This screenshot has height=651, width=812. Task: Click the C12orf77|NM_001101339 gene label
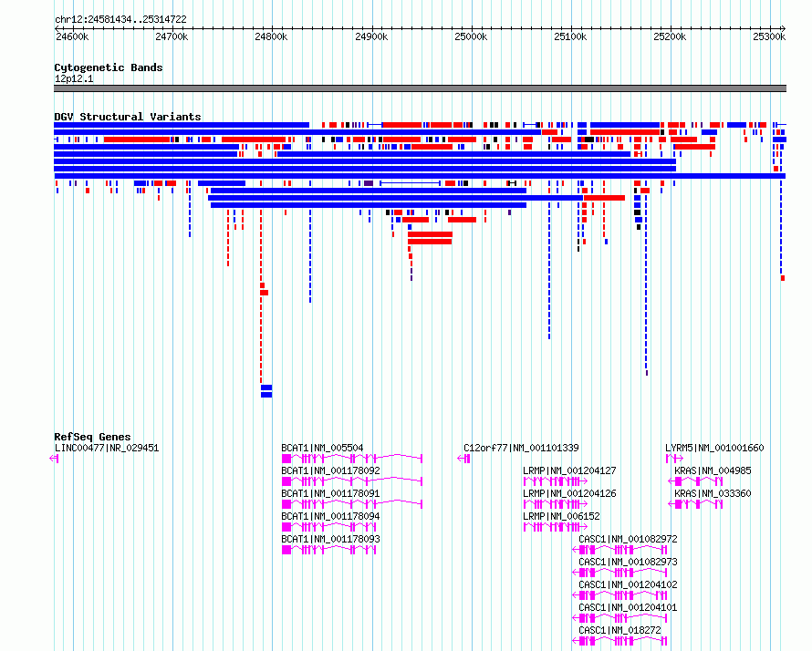point(521,449)
